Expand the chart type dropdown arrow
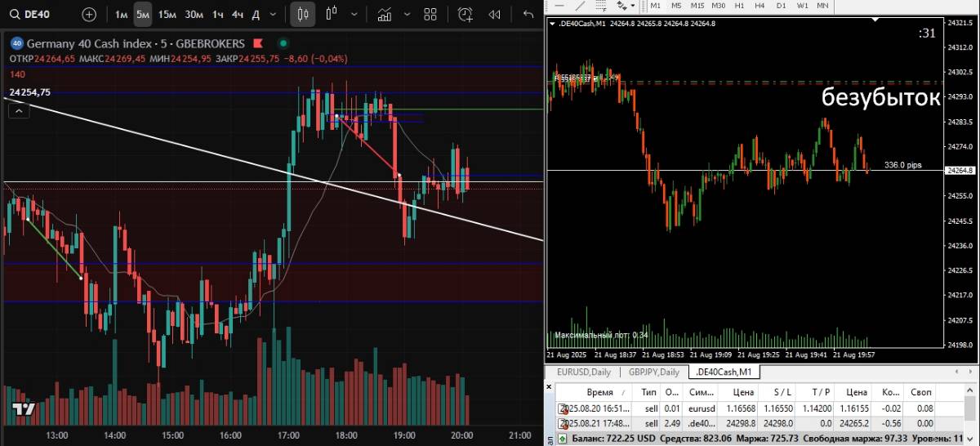 [x=353, y=14]
